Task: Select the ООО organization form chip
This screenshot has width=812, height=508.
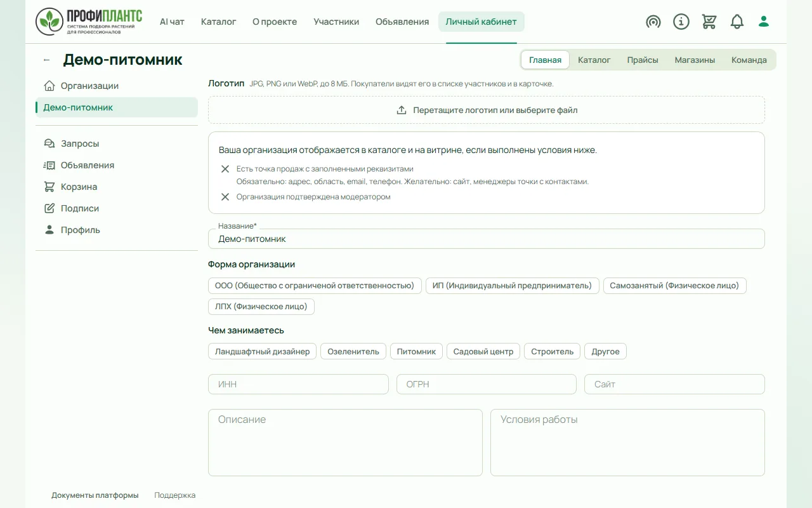Action: (315, 286)
